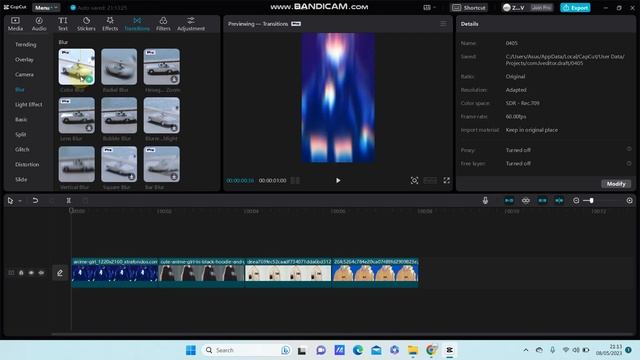Toggle timeline linkage option
This screenshot has height=360, width=640.
[x=526, y=200]
